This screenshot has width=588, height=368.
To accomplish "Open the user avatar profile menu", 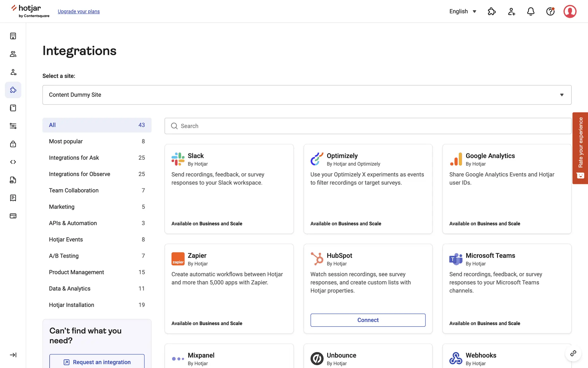I will [570, 11].
